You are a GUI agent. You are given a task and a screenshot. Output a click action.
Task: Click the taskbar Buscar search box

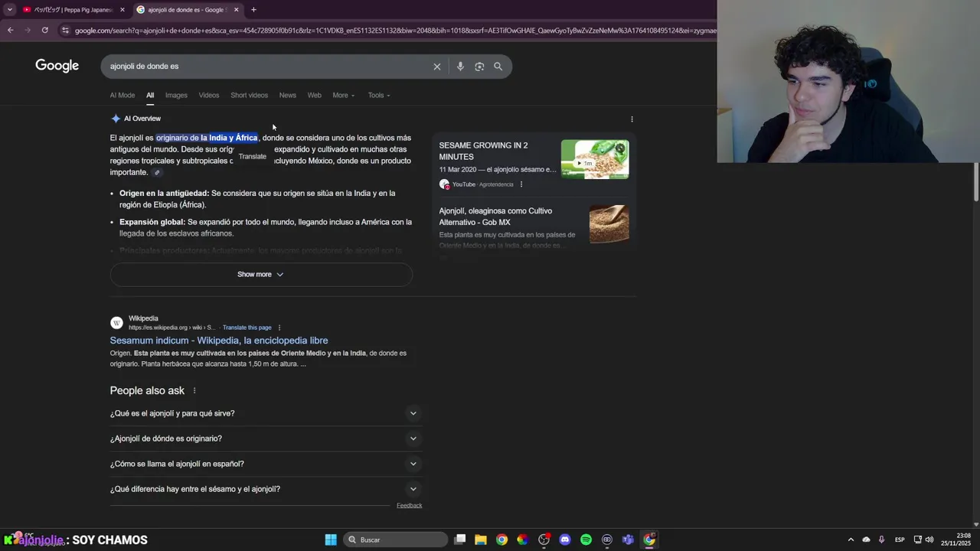[395, 540]
